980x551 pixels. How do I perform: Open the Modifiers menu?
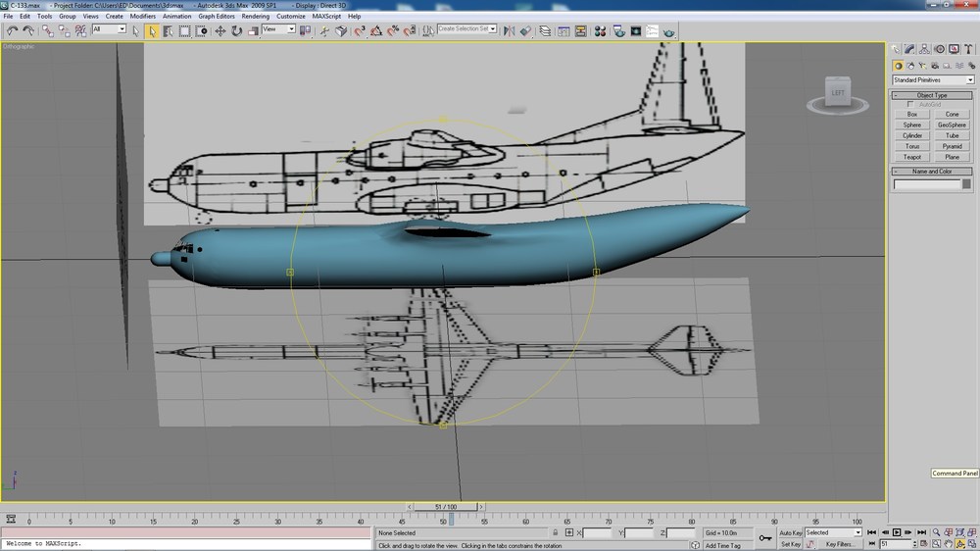click(142, 17)
